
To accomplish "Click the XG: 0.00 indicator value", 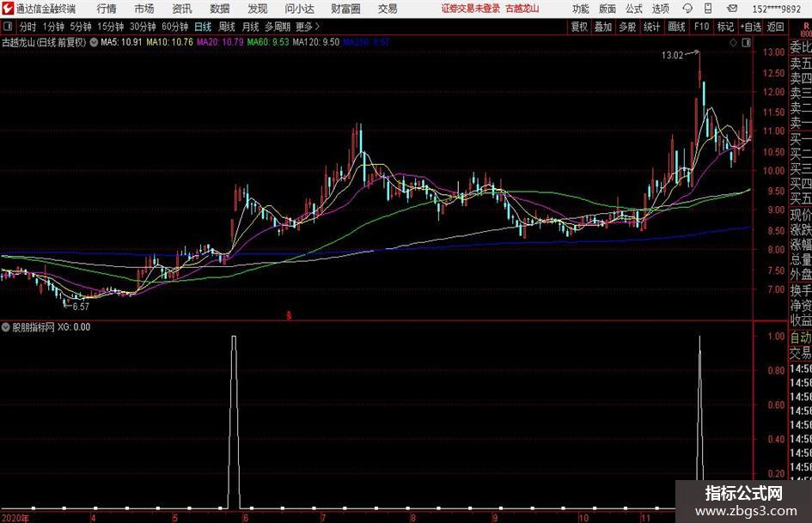I will pos(74,327).
